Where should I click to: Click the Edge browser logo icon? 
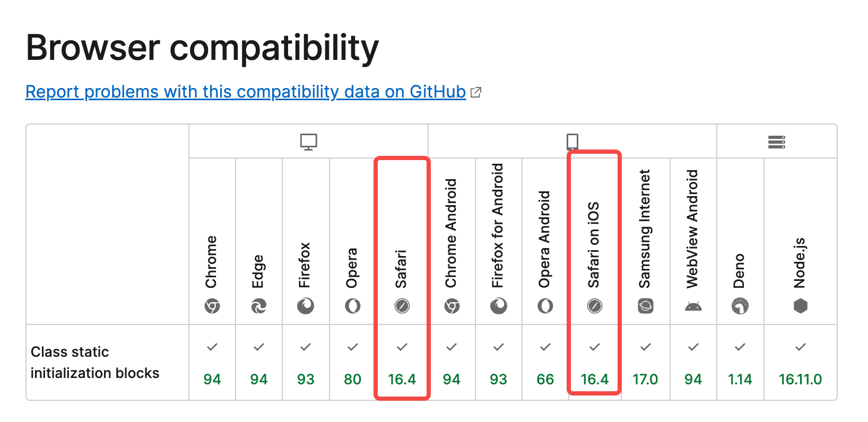click(259, 306)
